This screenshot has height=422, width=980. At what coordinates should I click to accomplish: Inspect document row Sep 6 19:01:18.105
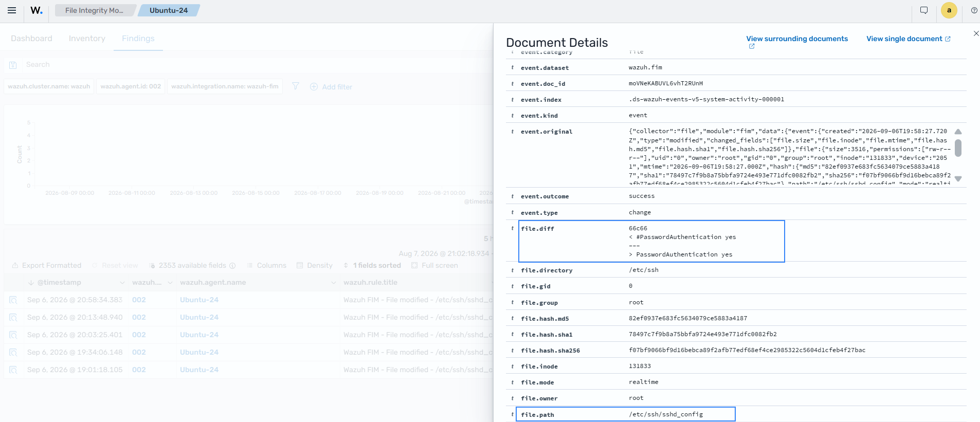(x=13, y=370)
